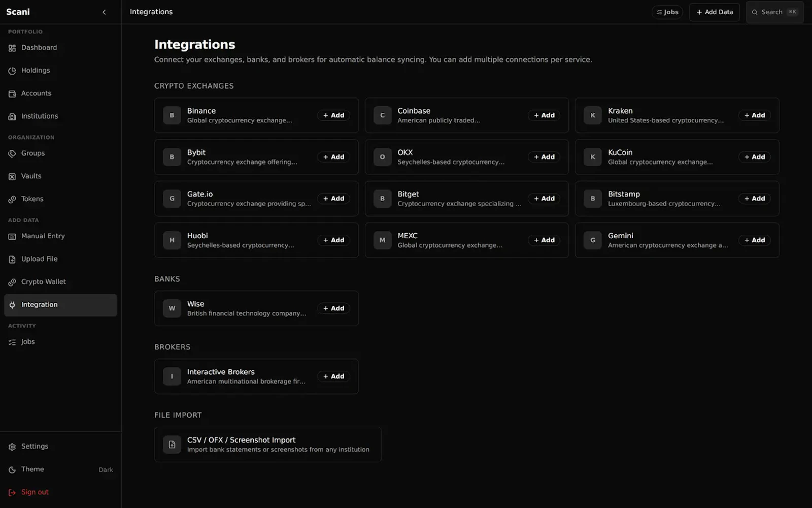Open the CSV / OFX / Screenshot Import card
Image resolution: width=812 pixels, height=508 pixels.
[267, 444]
